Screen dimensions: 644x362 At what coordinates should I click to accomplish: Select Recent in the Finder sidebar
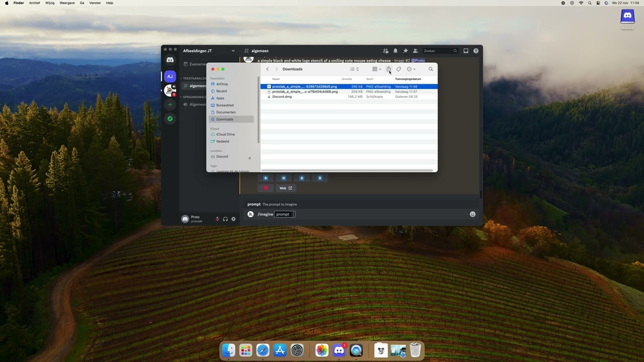(x=232, y=91)
